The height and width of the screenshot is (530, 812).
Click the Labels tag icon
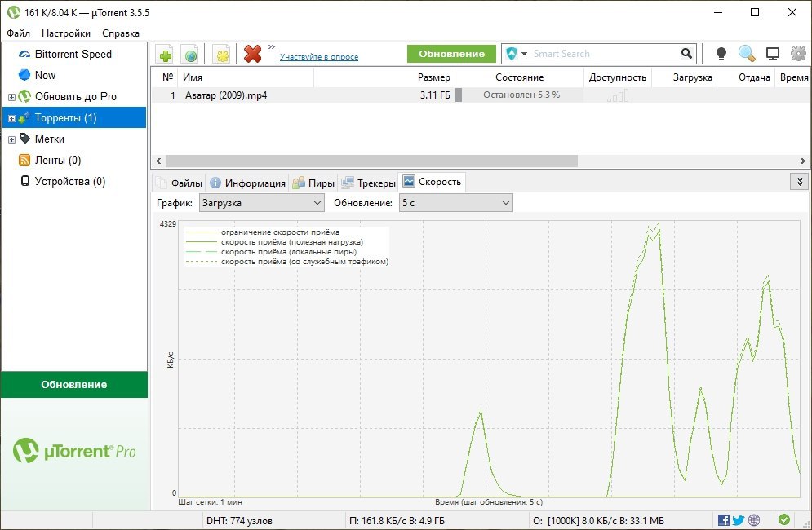[24, 138]
